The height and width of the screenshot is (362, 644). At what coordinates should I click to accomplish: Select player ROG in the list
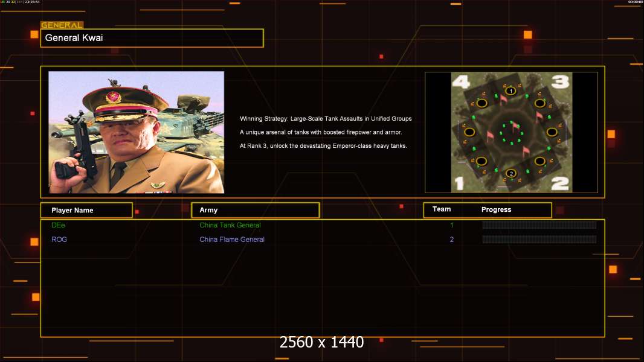(59, 240)
